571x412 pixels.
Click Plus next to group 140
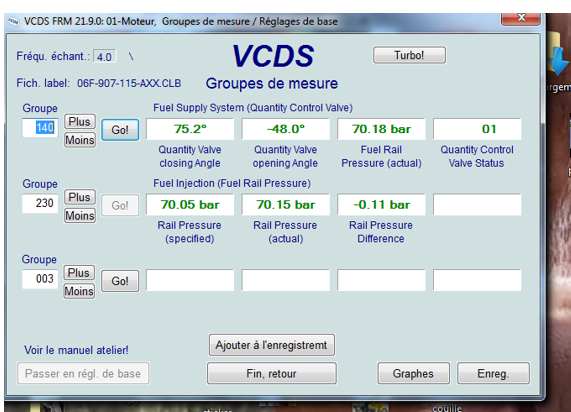click(80, 121)
